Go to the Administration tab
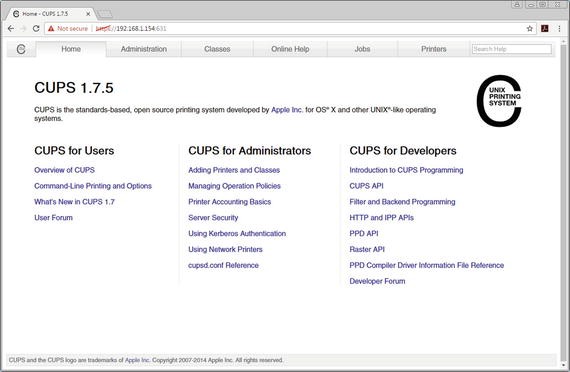 tap(144, 49)
